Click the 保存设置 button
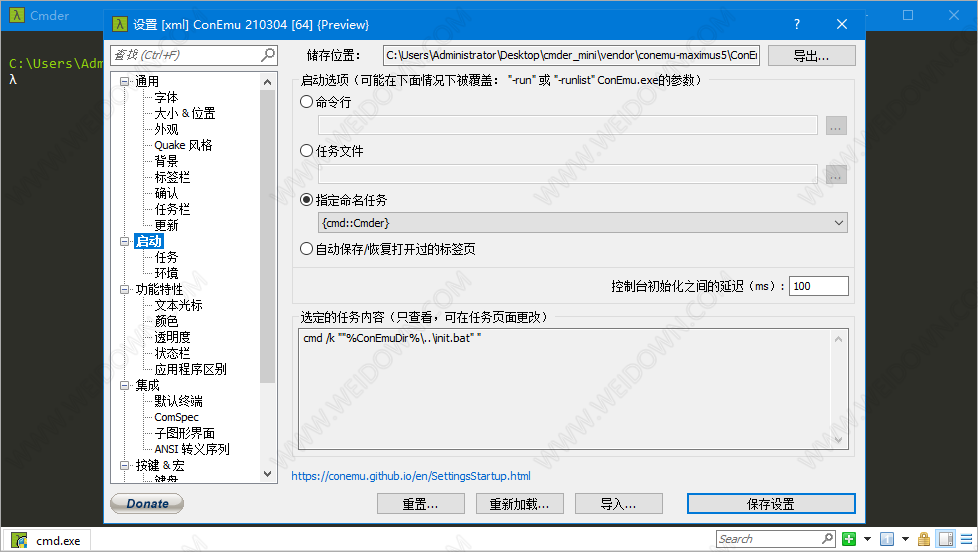 click(x=770, y=504)
